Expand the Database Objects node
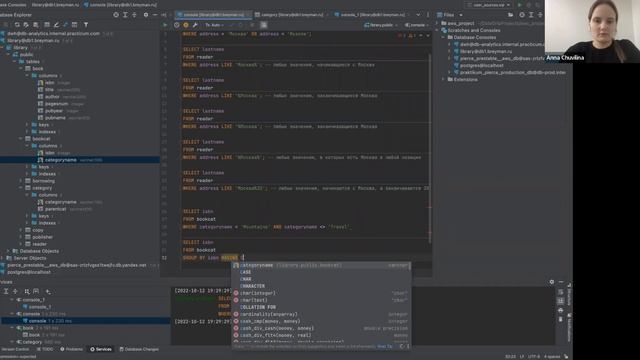 8,251
